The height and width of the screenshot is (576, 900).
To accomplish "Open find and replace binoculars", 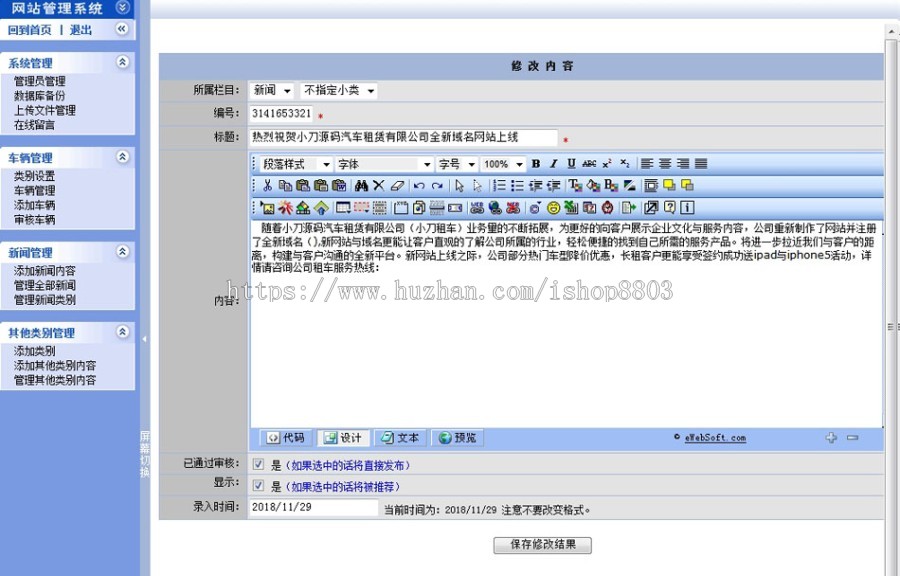I will point(361,185).
